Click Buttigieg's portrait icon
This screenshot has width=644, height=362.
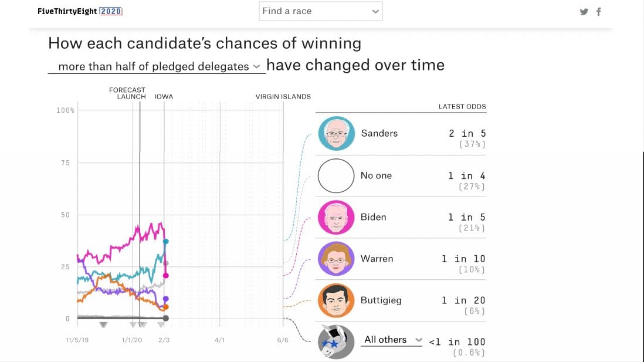click(x=336, y=300)
